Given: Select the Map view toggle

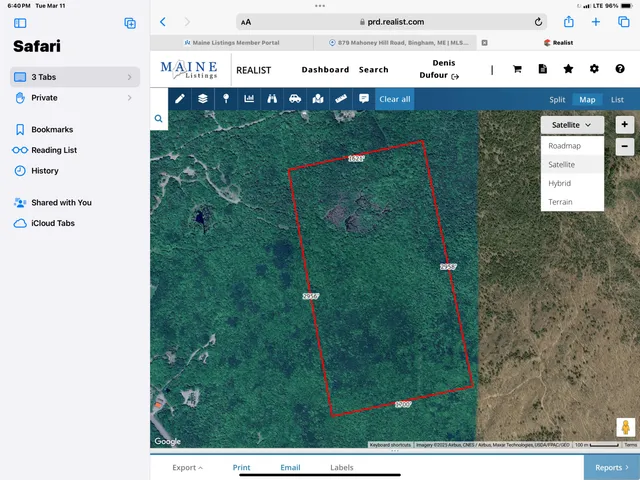Looking at the screenshot, I should (x=587, y=100).
